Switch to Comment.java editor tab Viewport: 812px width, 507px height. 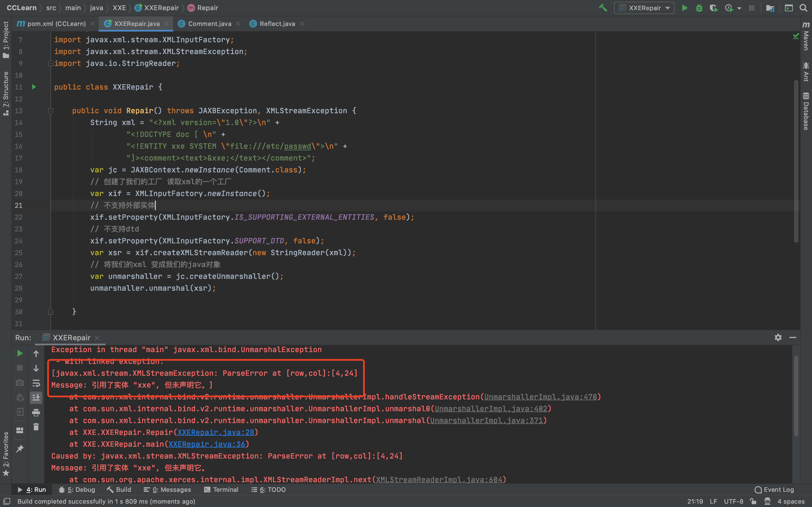pyautogui.click(x=209, y=23)
